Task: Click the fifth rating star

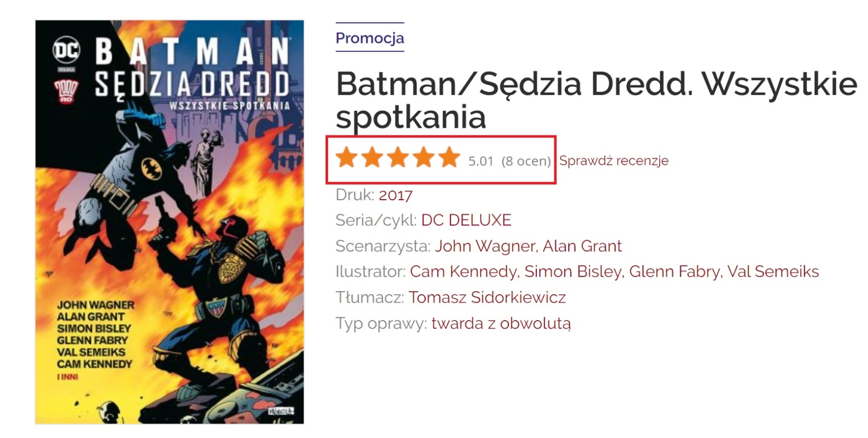Action: (450, 158)
